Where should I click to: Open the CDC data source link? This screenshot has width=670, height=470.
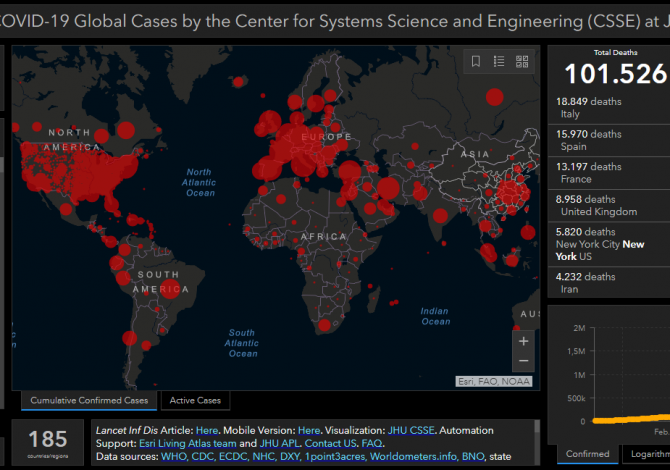(x=203, y=457)
